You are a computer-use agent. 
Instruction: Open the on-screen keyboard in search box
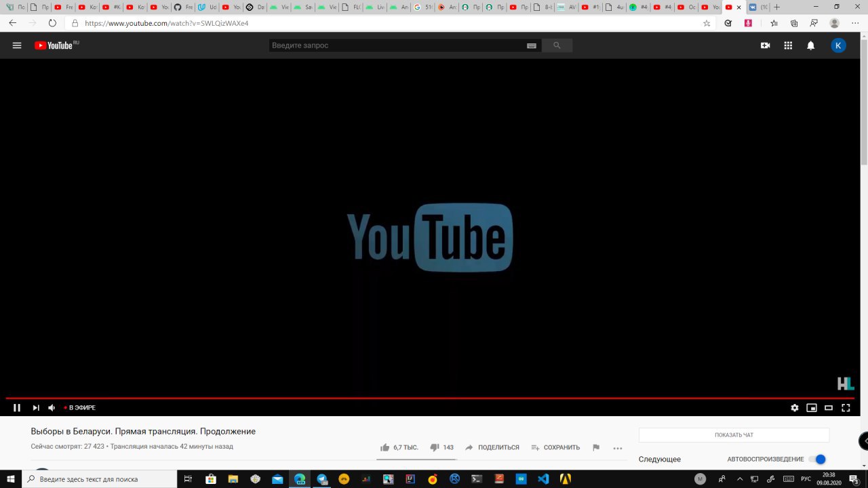532,45
